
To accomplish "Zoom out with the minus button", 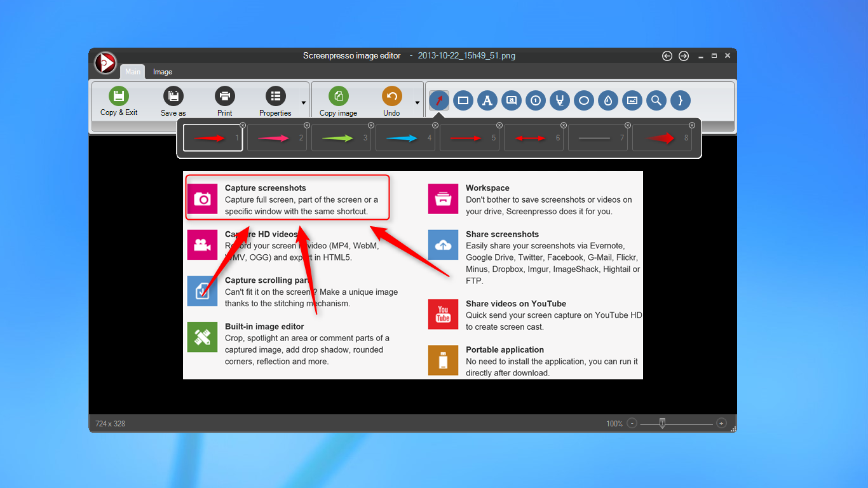I will pos(632,423).
